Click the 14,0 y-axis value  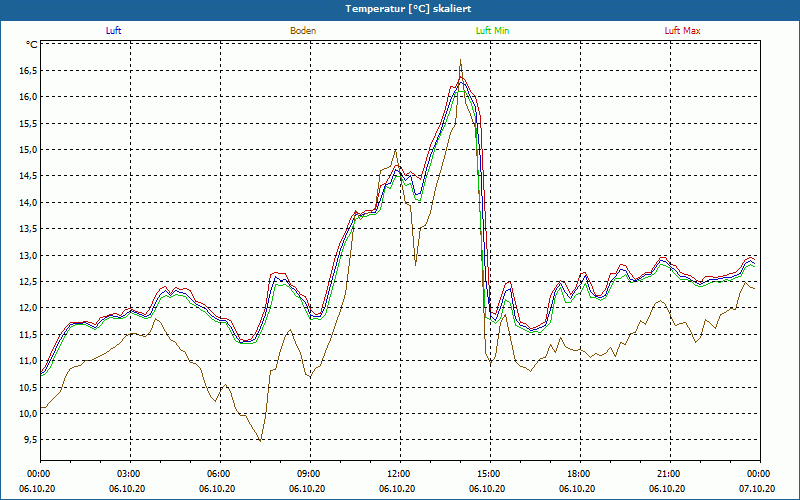[x=28, y=203]
